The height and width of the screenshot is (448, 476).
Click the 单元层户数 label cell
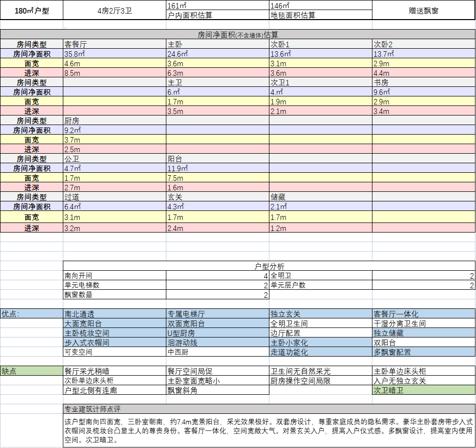(321, 285)
